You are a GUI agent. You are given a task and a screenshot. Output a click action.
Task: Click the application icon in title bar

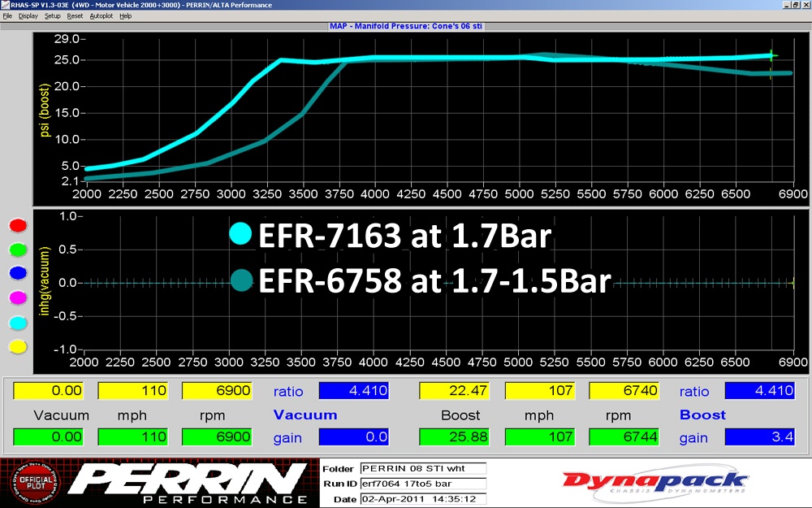tap(5, 5)
